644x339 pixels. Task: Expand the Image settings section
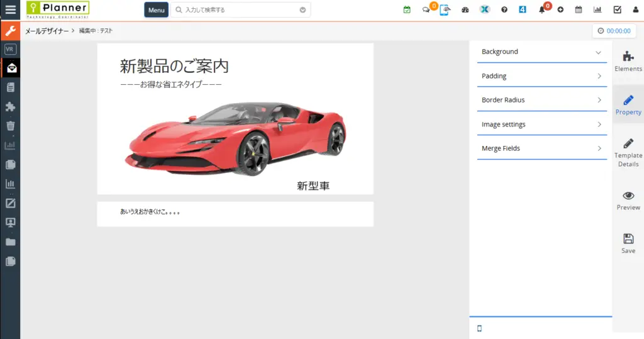[541, 125]
